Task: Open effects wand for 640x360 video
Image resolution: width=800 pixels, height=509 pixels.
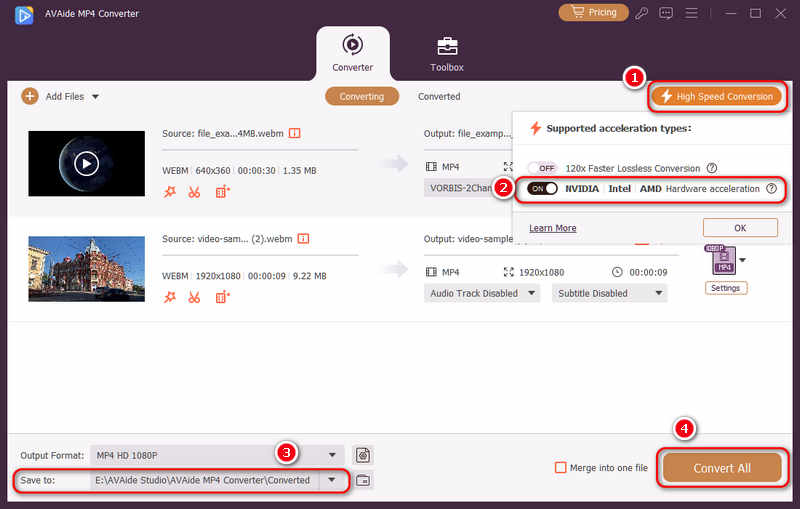Action: point(169,192)
